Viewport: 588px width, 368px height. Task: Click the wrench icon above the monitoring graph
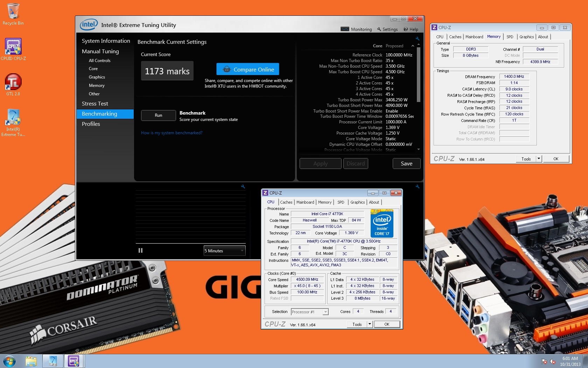(x=243, y=186)
